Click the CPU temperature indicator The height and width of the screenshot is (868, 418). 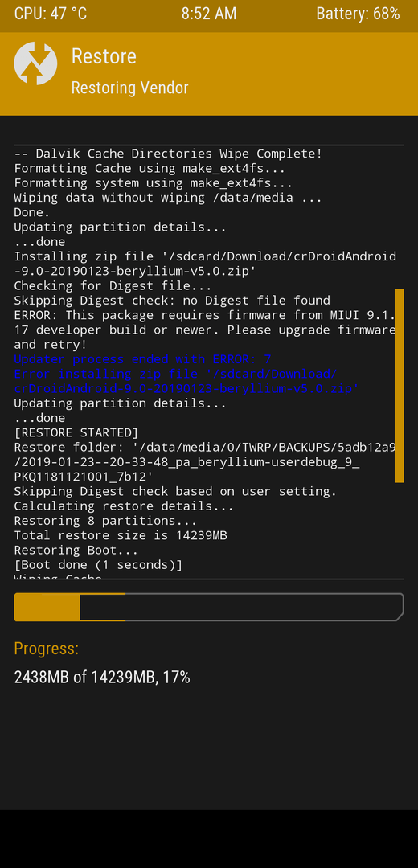(x=51, y=14)
